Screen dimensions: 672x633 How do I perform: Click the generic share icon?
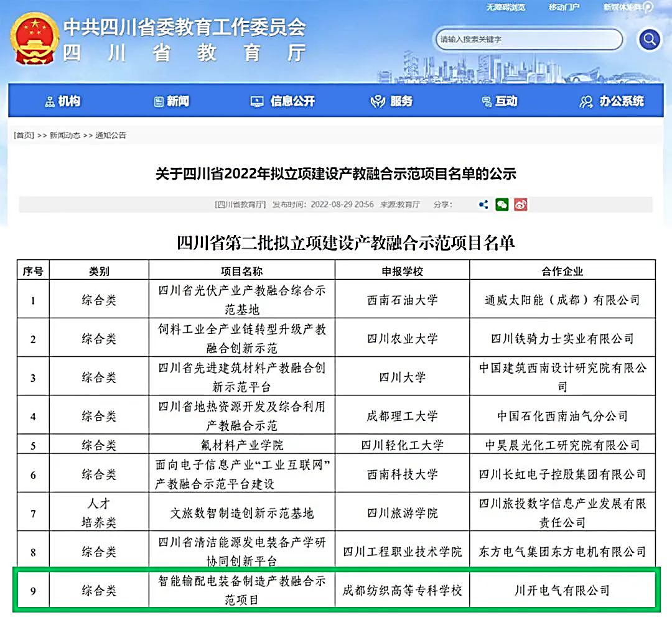pyautogui.click(x=483, y=205)
